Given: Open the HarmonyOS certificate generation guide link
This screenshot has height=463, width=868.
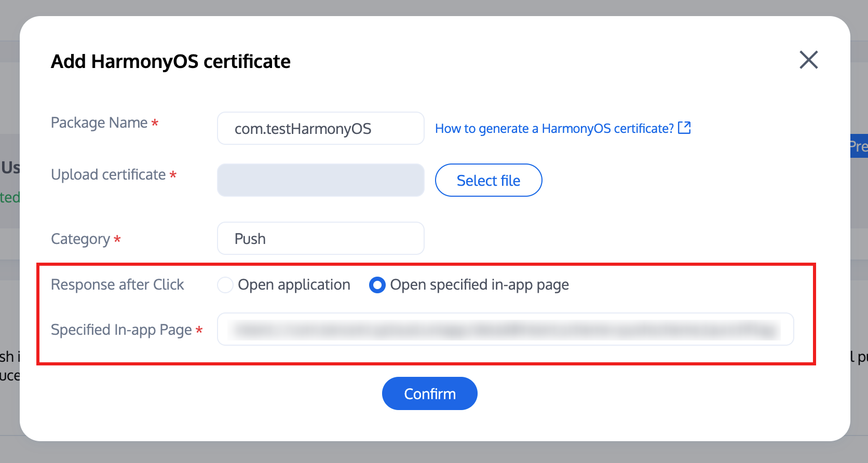Looking at the screenshot, I should 554,129.
